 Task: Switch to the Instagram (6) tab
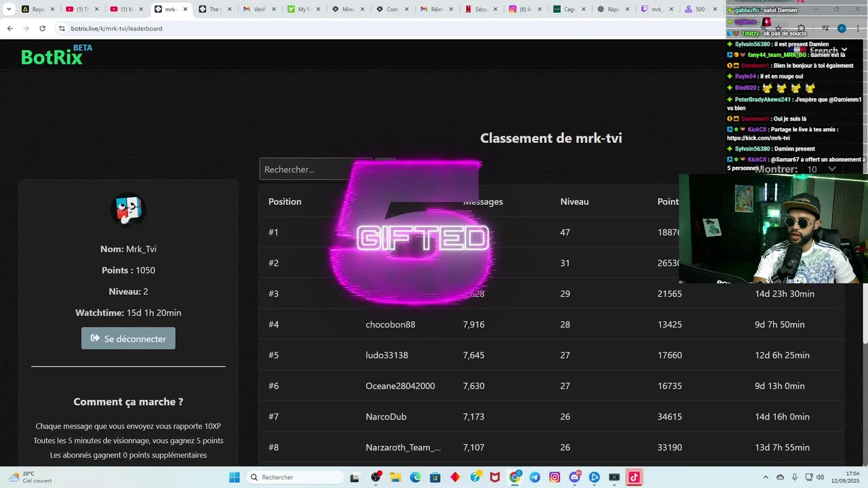pyautogui.click(x=525, y=9)
